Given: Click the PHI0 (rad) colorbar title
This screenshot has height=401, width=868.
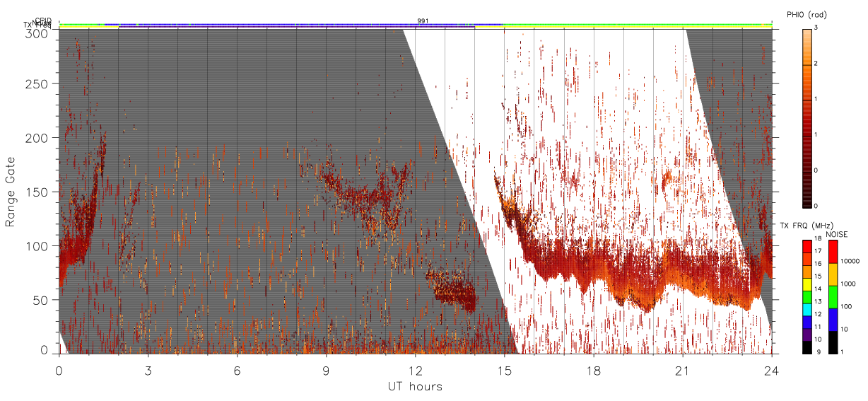Looking at the screenshot, I should pyautogui.click(x=807, y=14).
